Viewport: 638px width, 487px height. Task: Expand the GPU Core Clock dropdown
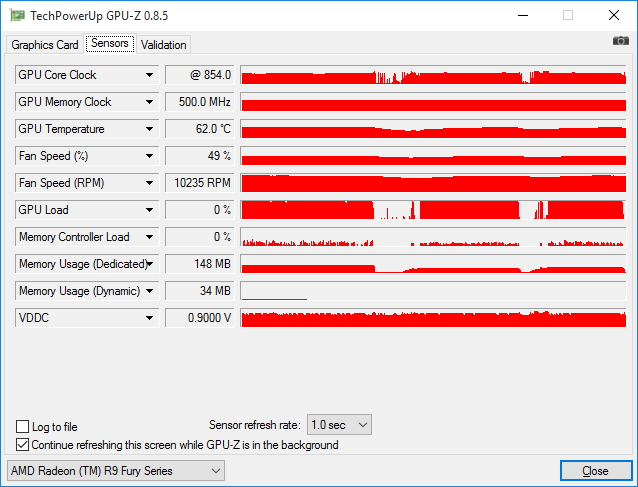click(x=149, y=75)
